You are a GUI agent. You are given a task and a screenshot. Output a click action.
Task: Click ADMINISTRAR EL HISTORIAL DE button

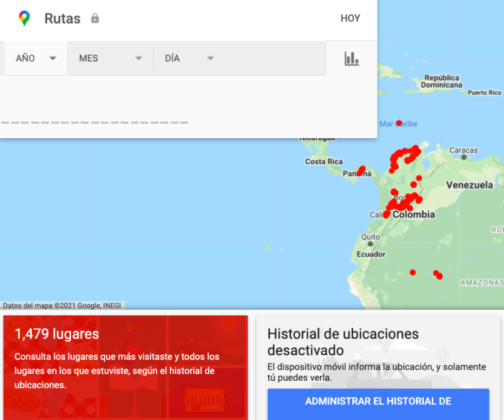point(378,404)
